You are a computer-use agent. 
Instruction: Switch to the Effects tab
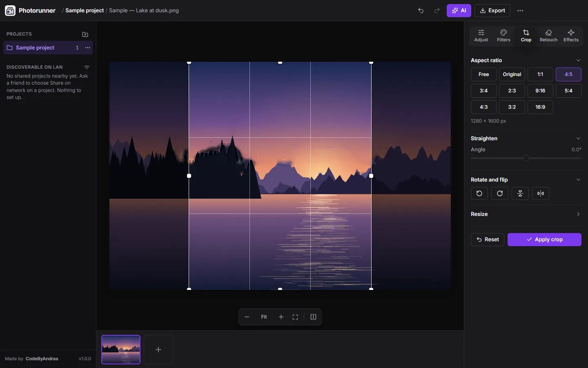point(571,36)
